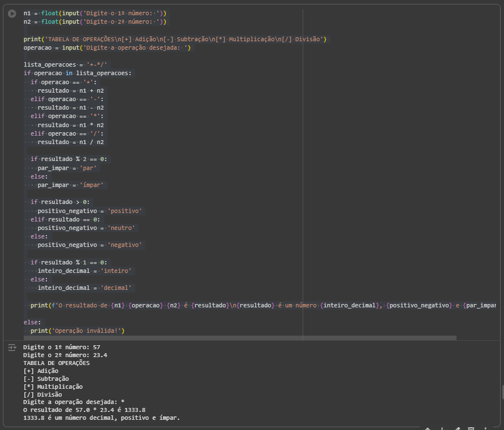Viewport: 504px width, 430px height.
Task: Click the print(f'O resultado de {n1} line
Action: pos(263,305)
